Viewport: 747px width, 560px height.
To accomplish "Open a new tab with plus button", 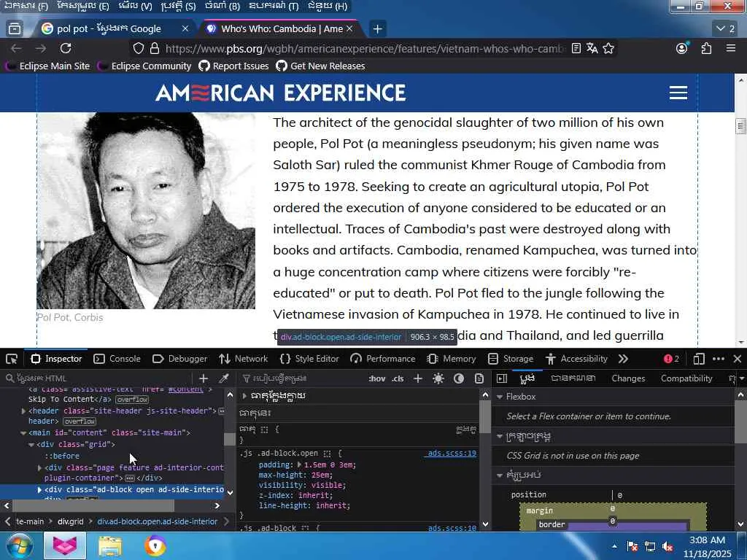I will pos(377,29).
